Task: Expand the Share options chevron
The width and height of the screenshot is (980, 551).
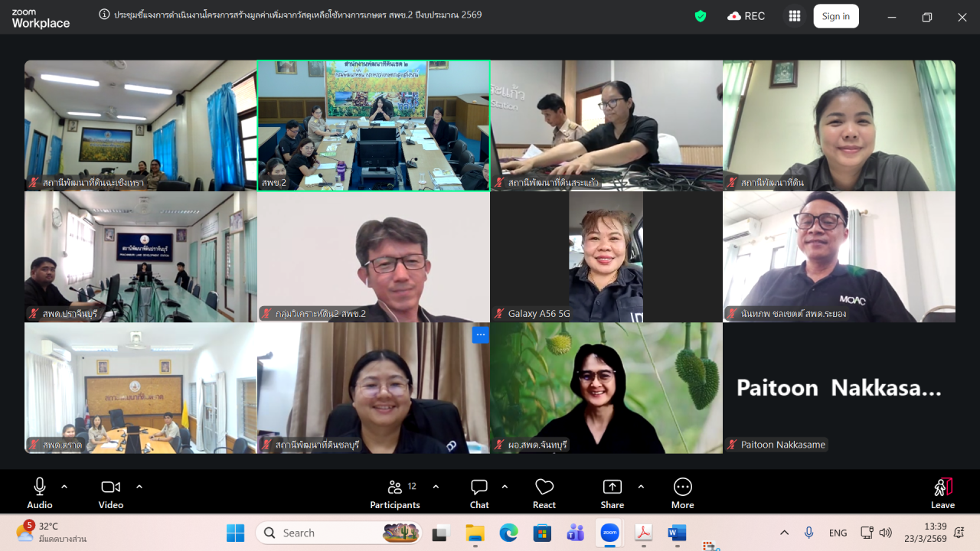Action: [641, 487]
